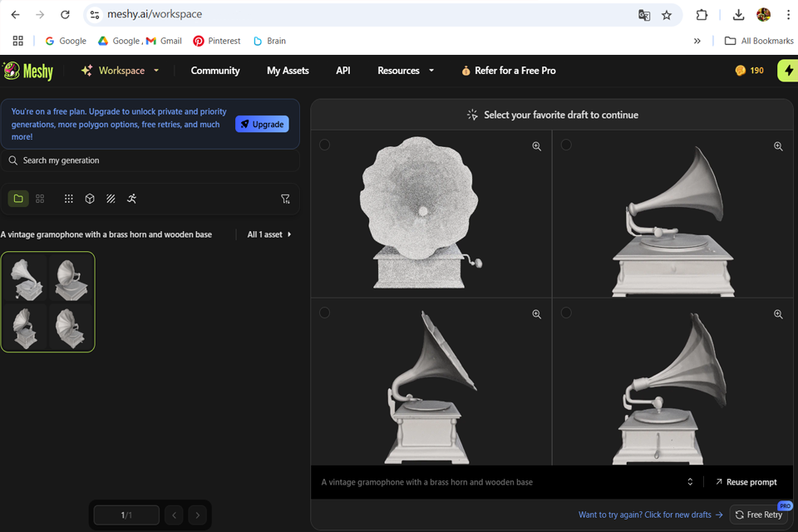Screen dimensions: 798x532
Task: Switch to the four-square grid view icon
Action: click(x=40, y=199)
